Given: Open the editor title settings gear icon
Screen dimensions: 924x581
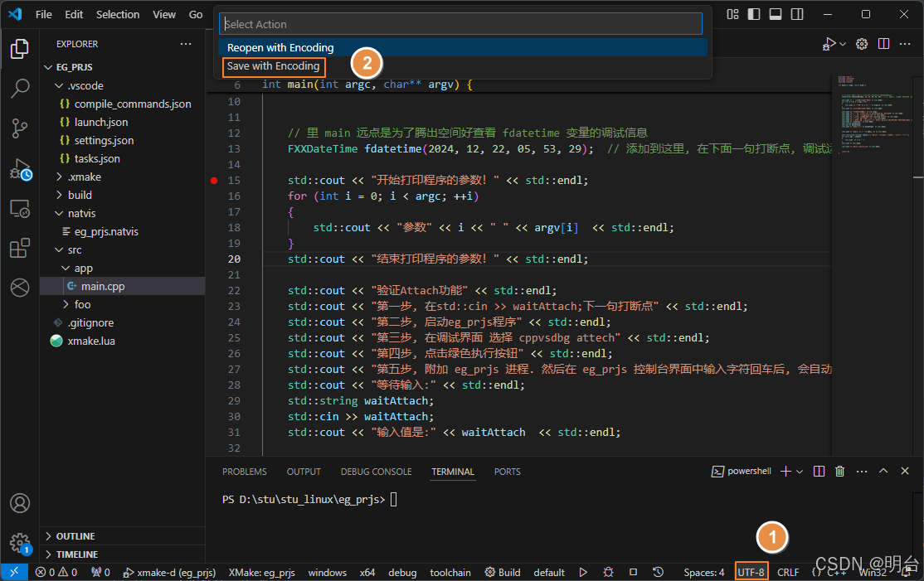Looking at the screenshot, I should coord(862,44).
